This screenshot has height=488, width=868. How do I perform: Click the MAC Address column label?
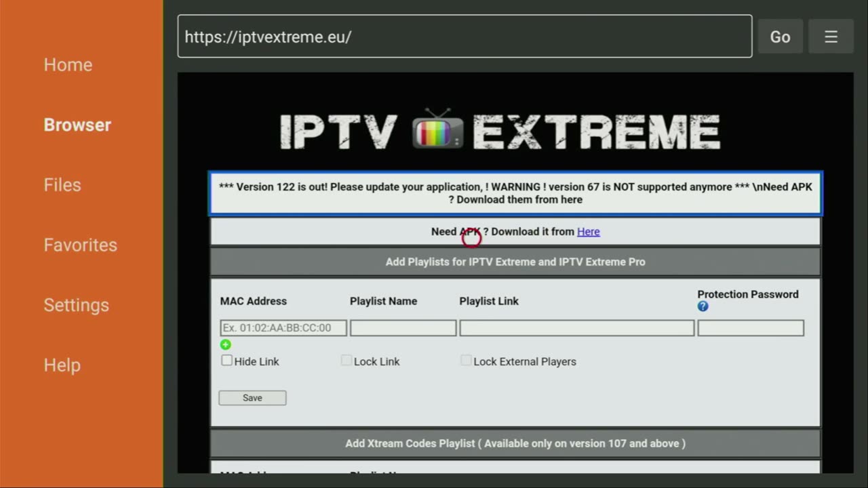pos(254,301)
